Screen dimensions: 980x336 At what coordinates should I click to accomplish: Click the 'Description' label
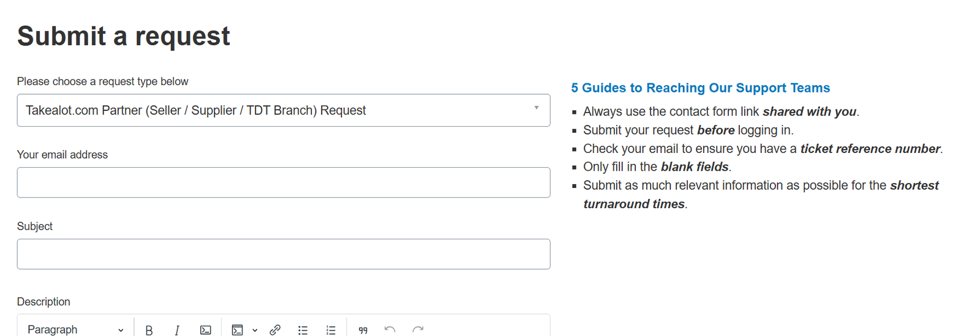point(43,302)
